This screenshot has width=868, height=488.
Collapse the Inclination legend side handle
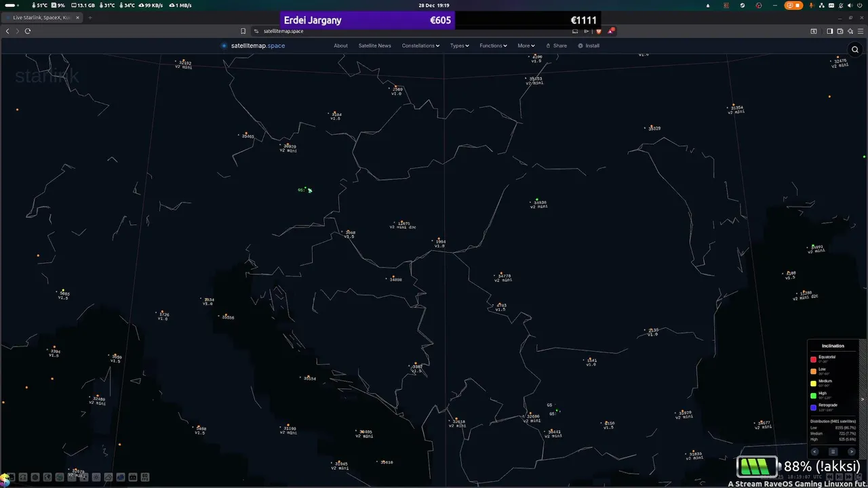pos(863,400)
